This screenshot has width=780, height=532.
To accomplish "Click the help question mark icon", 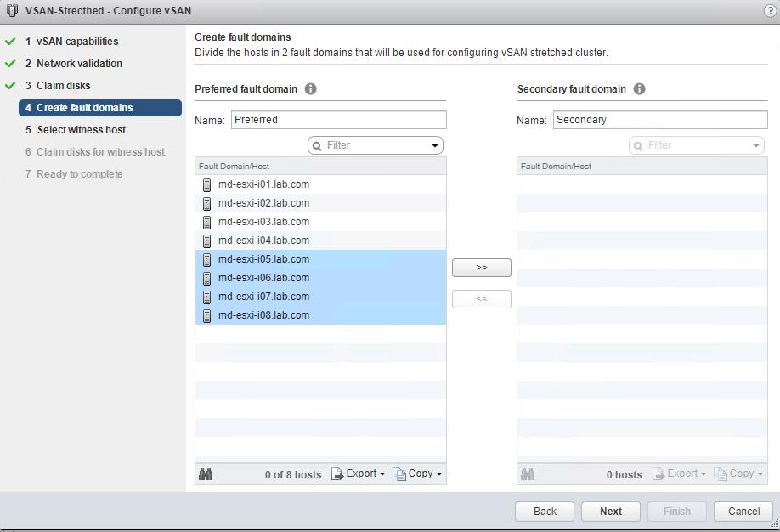I will click(770, 11).
